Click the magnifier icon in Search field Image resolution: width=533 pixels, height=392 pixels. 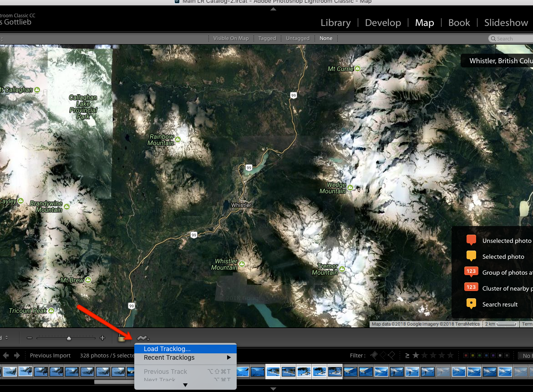click(493, 39)
